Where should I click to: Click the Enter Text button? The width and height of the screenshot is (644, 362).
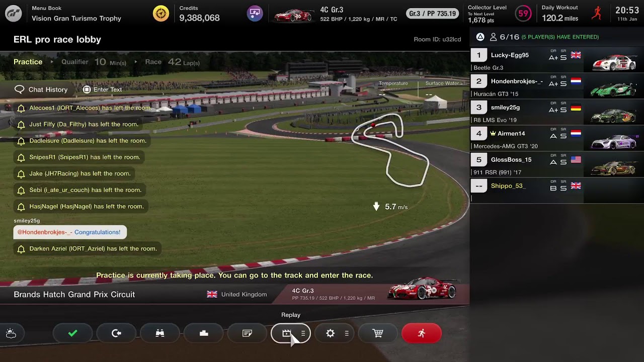click(x=102, y=89)
